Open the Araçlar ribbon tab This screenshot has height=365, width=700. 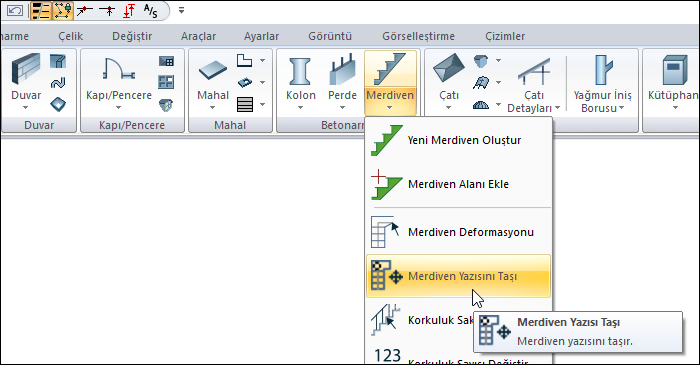[198, 36]
